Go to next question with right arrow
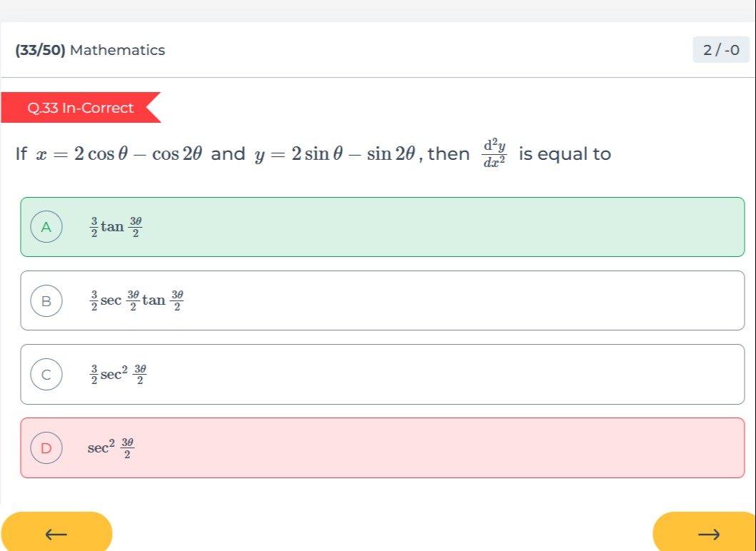This screenshot has height=551, width=756. click(706, 532)
